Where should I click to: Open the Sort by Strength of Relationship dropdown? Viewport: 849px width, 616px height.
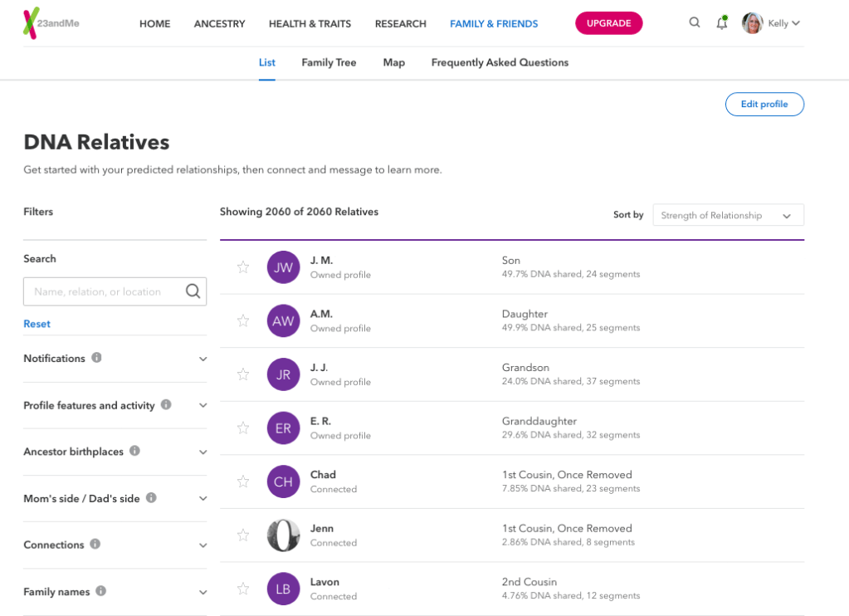pyautogui.click(x=728, y=215)
